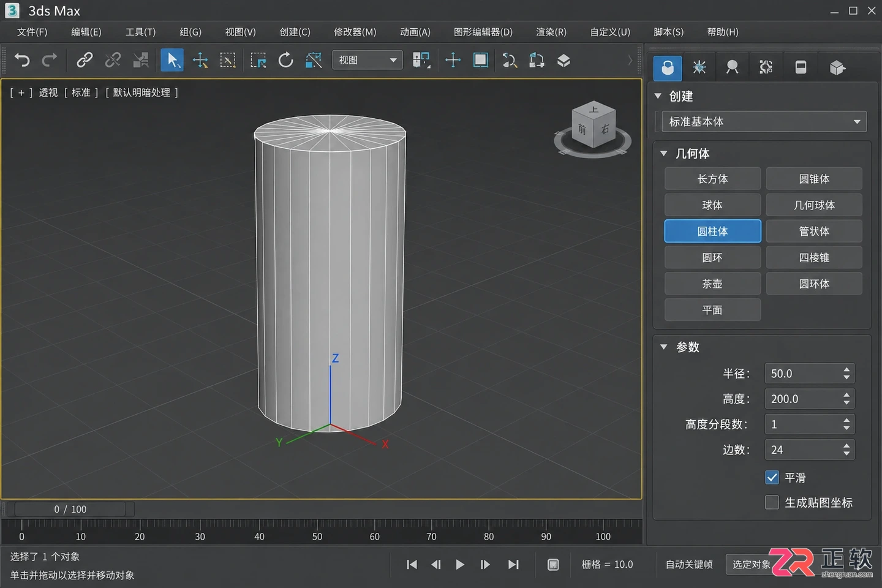Activate the Select and Scale tool

(x=314, y=60)
